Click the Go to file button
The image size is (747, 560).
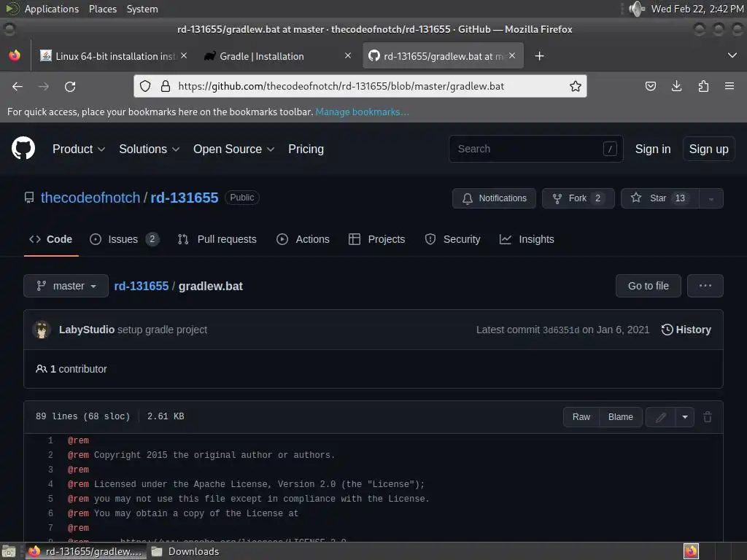(648, 286)
